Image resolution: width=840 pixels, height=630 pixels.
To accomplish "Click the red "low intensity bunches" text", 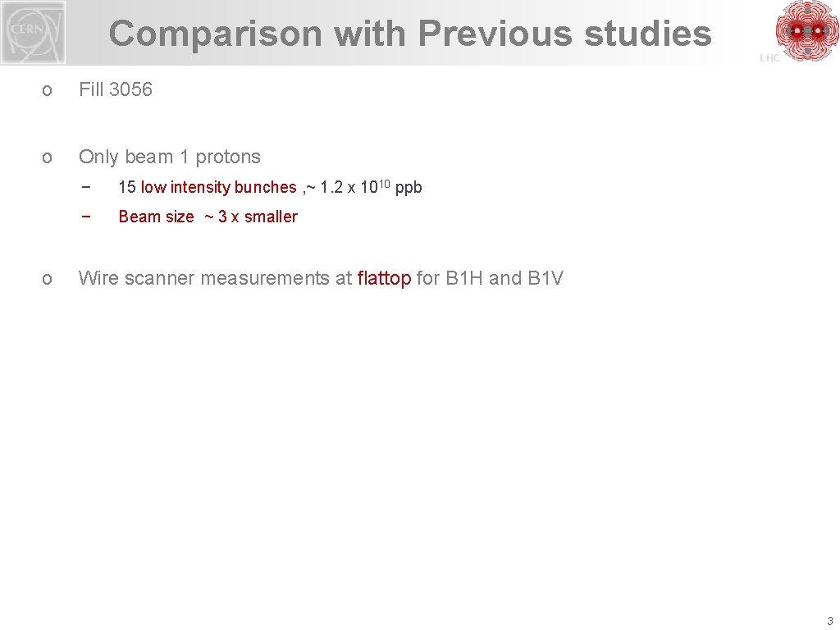I will click(x=218, y=187).
